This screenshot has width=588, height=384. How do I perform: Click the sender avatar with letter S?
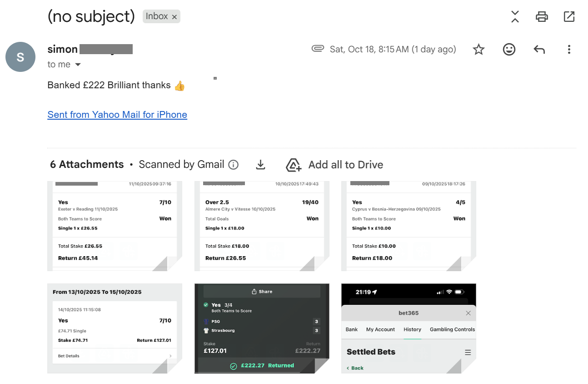click(x=20, y=57)
